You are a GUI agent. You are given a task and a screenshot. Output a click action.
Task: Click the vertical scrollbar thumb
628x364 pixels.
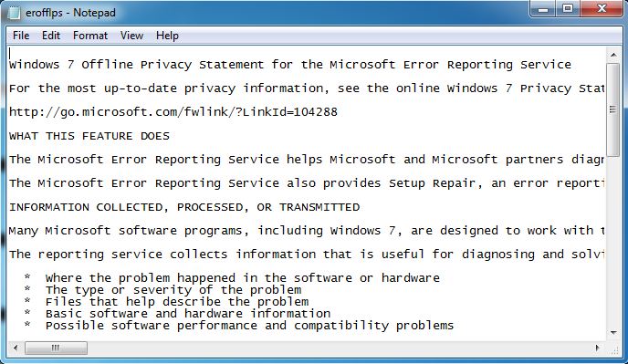coord(613,109)
